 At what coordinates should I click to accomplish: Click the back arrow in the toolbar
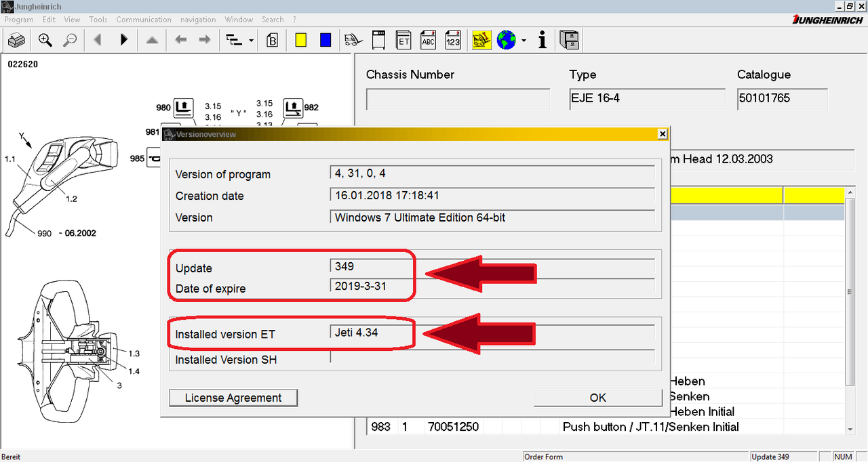coord(180,41)
